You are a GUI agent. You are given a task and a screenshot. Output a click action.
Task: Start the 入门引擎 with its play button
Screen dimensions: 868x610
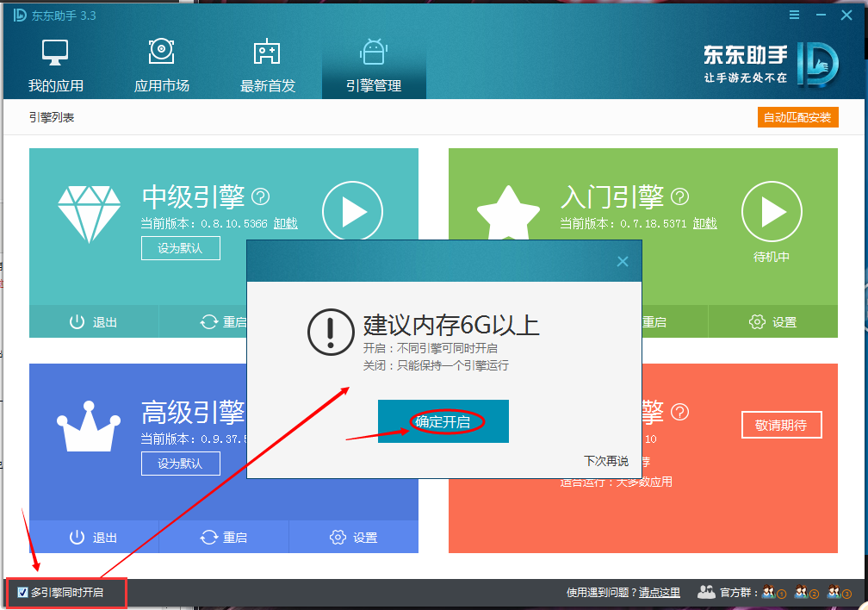[x=771, y=211]
